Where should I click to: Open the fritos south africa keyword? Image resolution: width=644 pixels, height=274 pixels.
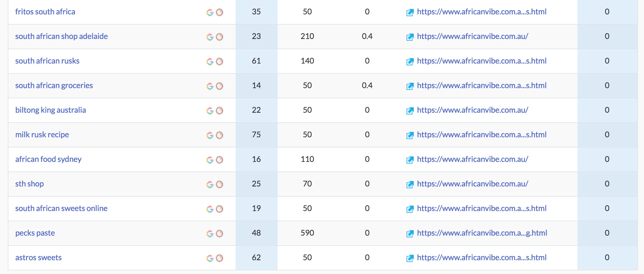pos(45,12)
